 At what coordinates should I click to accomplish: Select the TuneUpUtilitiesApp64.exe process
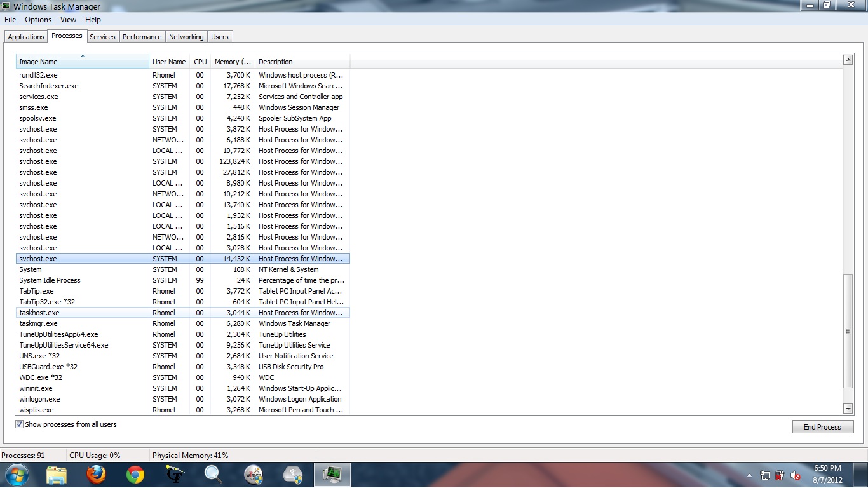pos(182,334)
